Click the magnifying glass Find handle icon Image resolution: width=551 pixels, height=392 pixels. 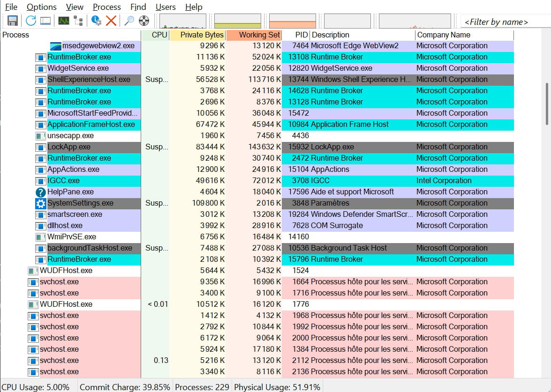pyautogui.click(x=129, y=21)
